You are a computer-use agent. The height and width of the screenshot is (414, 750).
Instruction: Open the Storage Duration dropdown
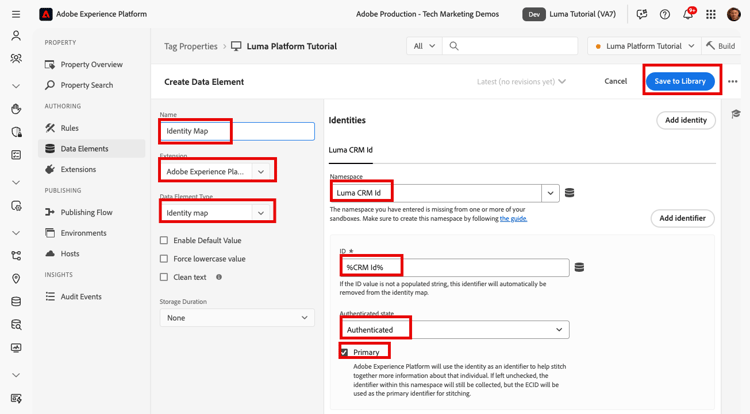[x=237, y=317]
